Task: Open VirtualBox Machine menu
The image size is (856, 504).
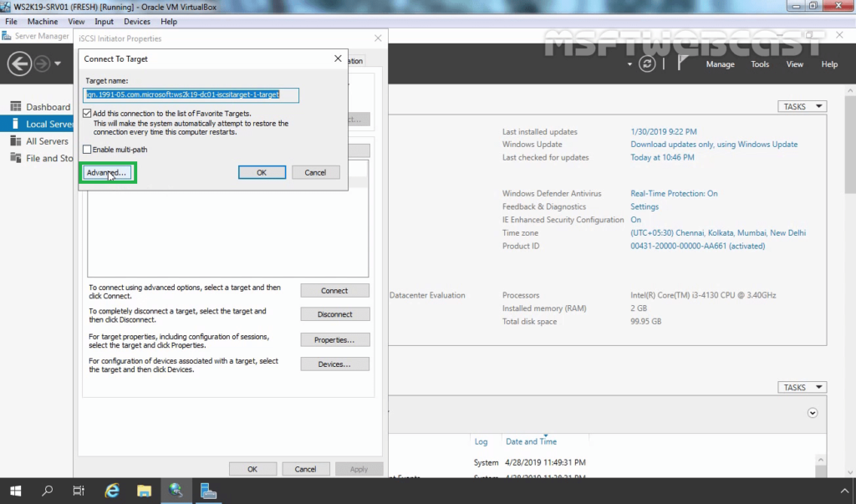Action: 43,21
